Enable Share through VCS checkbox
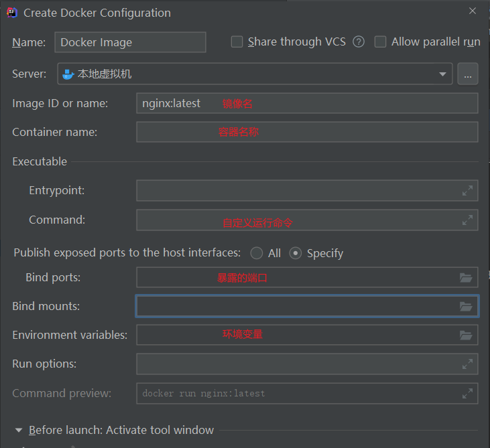 (x=237, y=42)
